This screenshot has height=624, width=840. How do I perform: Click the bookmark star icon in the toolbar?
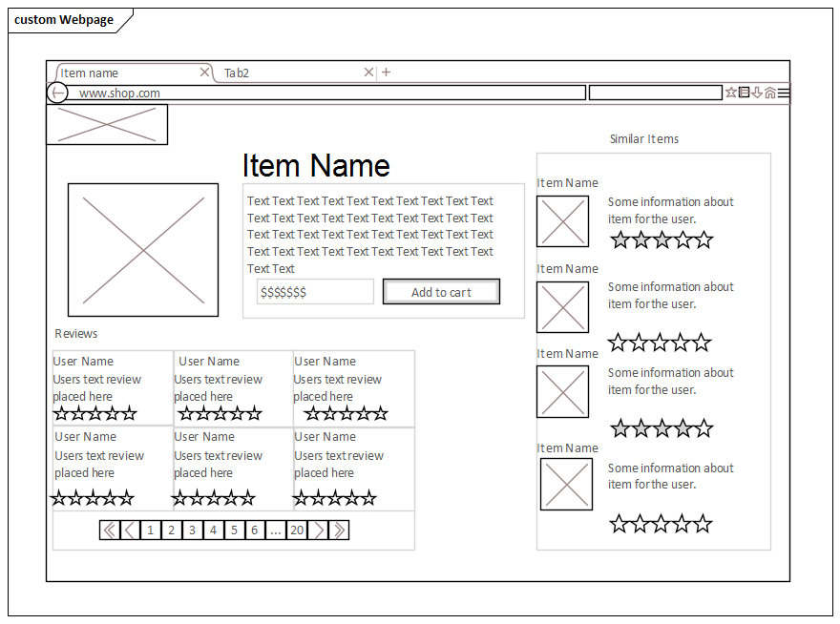[731, 93]
